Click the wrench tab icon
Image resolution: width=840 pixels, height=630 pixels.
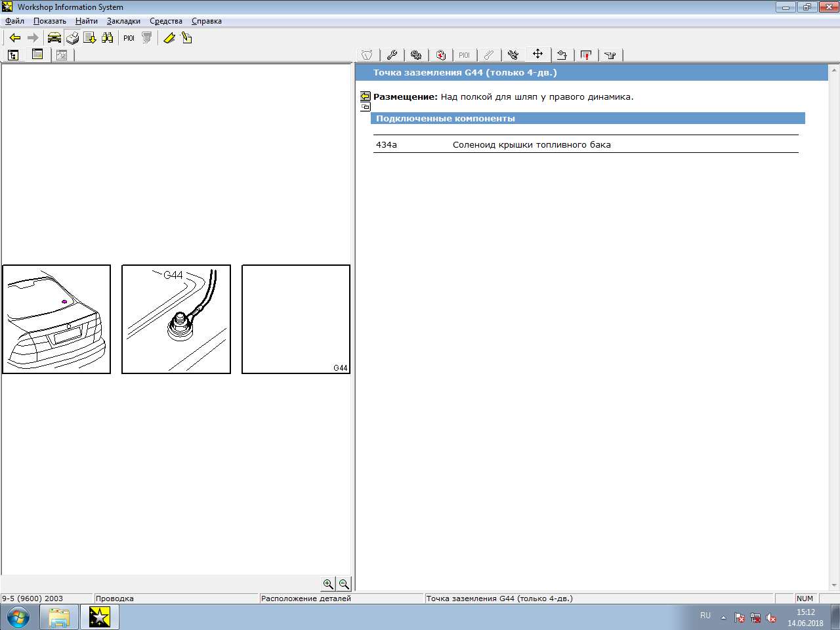click(392, 55)
